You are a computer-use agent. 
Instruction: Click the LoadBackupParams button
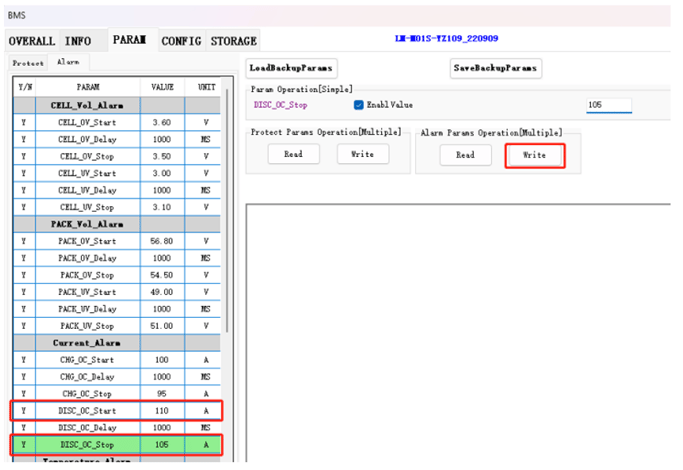tap(291, 68)
